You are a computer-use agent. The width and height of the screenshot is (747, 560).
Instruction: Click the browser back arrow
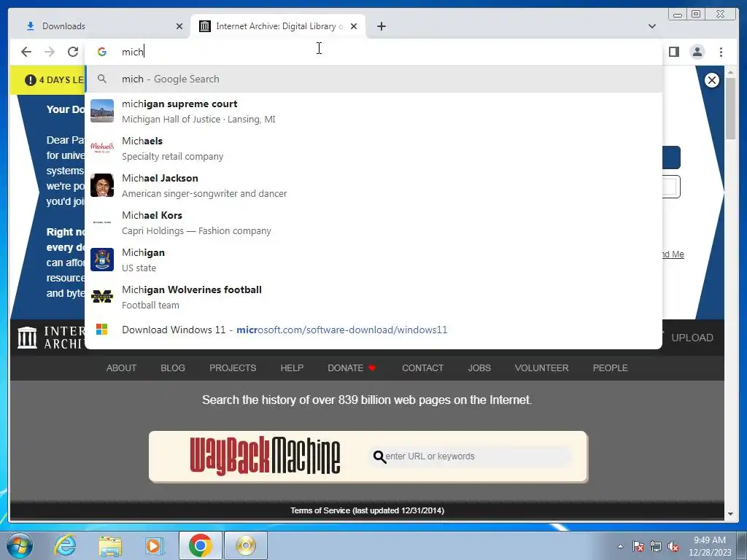click(26, 52)
